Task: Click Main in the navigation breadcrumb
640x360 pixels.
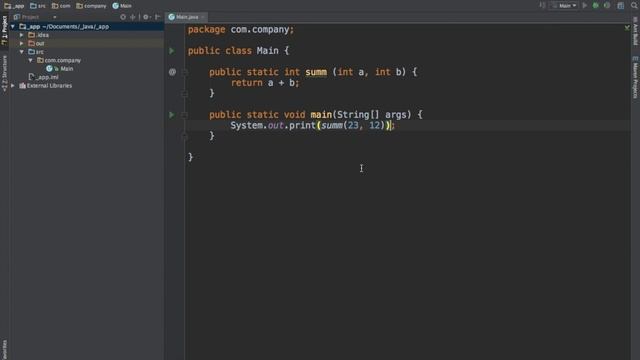Action: coord(122,6)
